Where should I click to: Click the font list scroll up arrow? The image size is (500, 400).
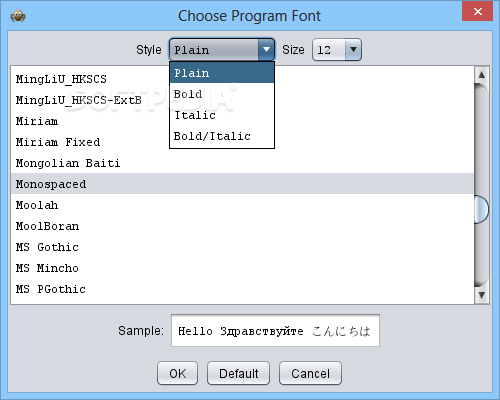[x=482, y=74]
